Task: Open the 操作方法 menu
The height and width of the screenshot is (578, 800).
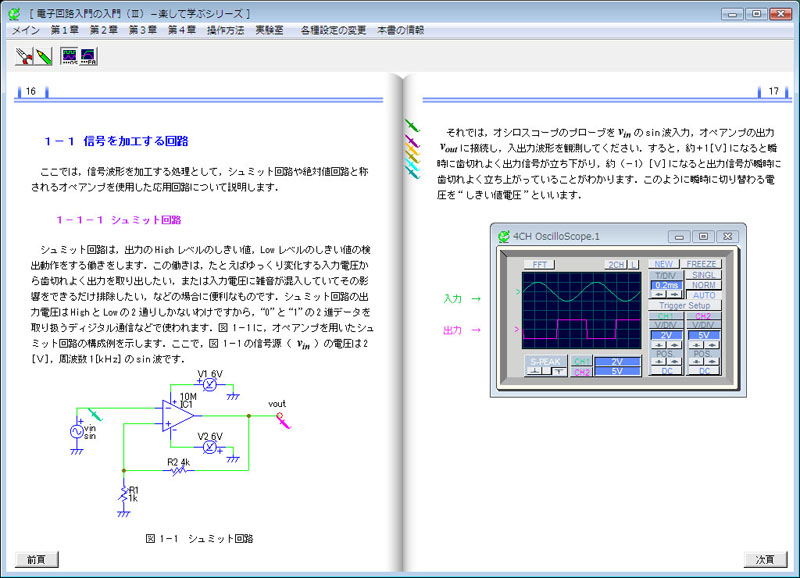Action: [x=226, y=30]
